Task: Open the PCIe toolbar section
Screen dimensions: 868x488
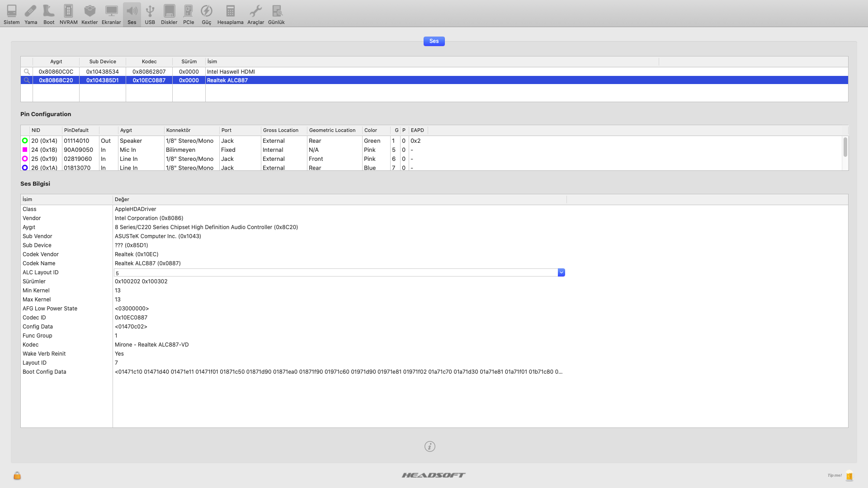Action: coord(189,14)
